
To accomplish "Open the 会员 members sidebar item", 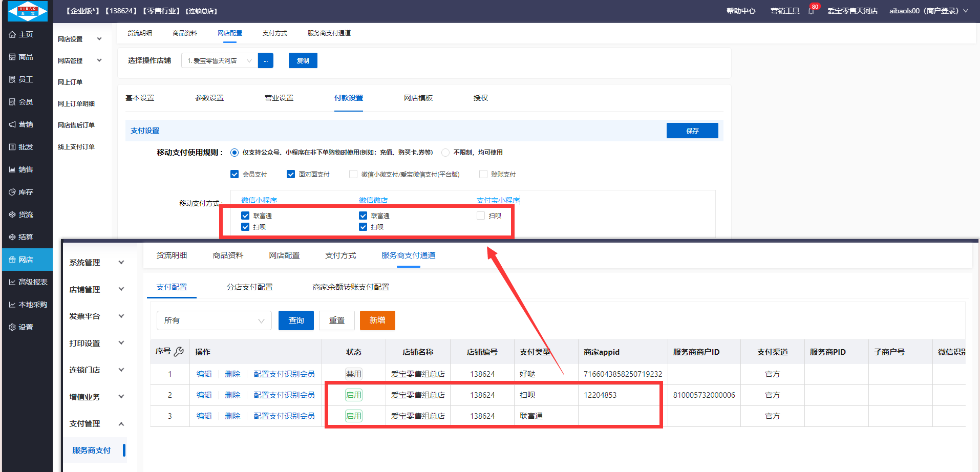I will coord(22,102).
